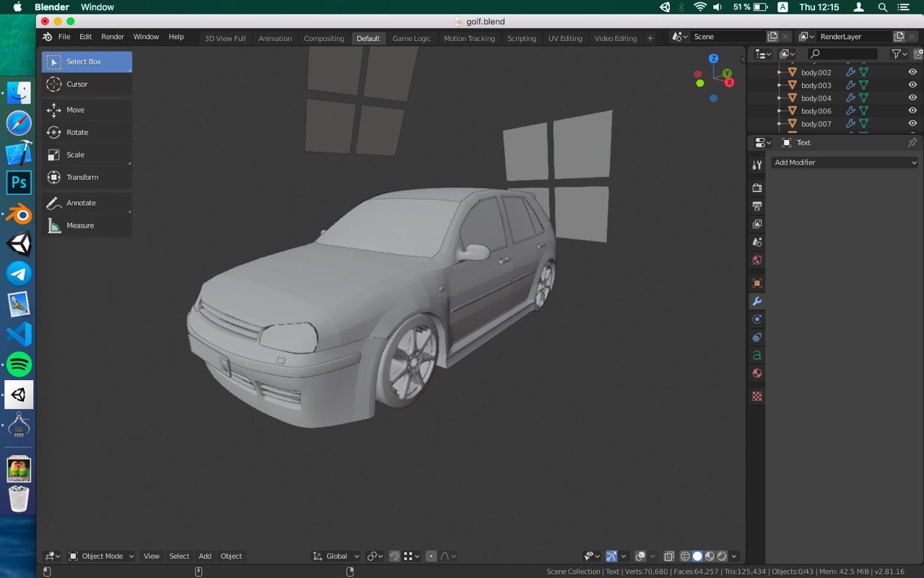924x578 pixels.
Task: Toggle show gizmo button
Action: tap(611, 556)
